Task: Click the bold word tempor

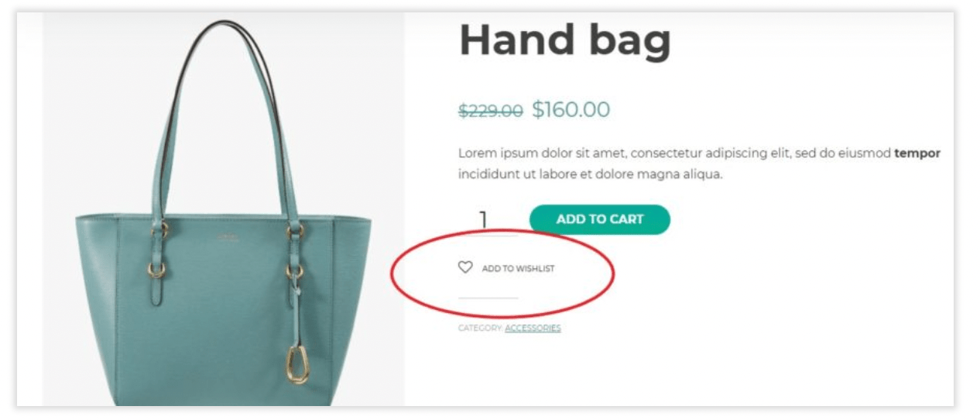Action: coord(917,153)
